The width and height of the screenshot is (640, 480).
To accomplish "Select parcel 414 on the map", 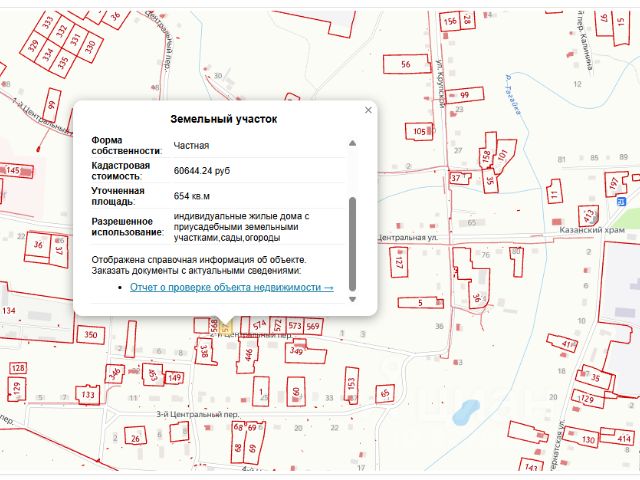I will pos(618,437).
